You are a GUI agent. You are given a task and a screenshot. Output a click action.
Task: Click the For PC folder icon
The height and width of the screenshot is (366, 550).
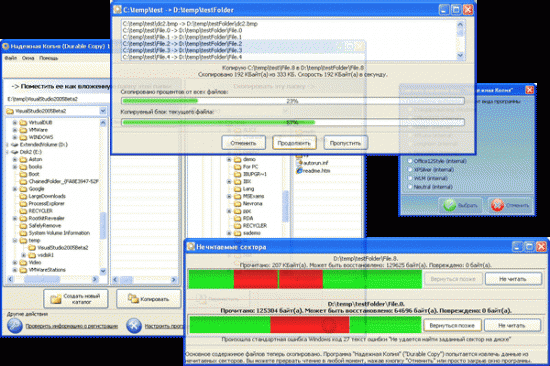tap(237, 167)
